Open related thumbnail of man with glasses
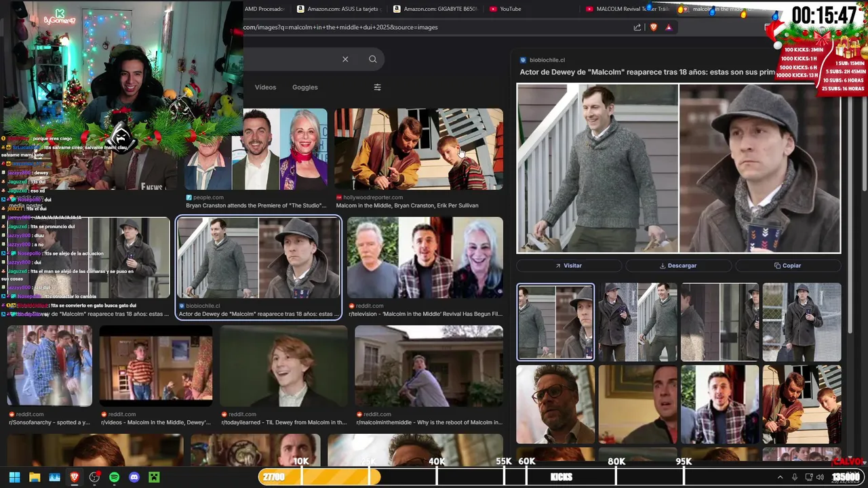This screenshot has width=868, height=488. (555, 404)
